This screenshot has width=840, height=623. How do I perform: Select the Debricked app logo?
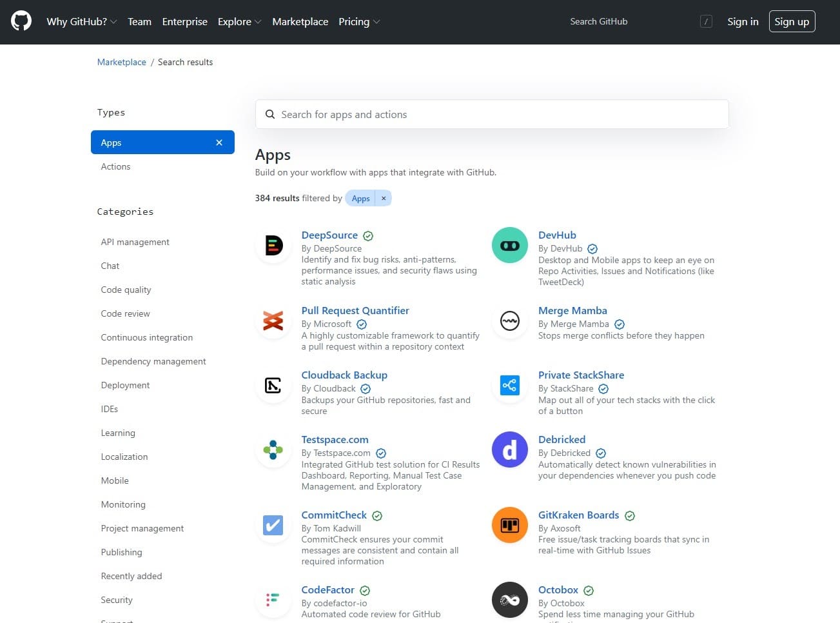click(x=509, y=450)
